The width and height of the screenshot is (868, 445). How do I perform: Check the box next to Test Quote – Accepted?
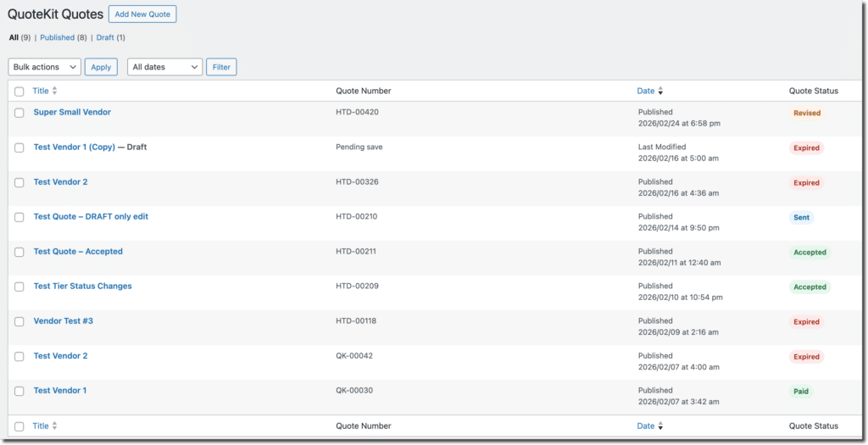19,252
